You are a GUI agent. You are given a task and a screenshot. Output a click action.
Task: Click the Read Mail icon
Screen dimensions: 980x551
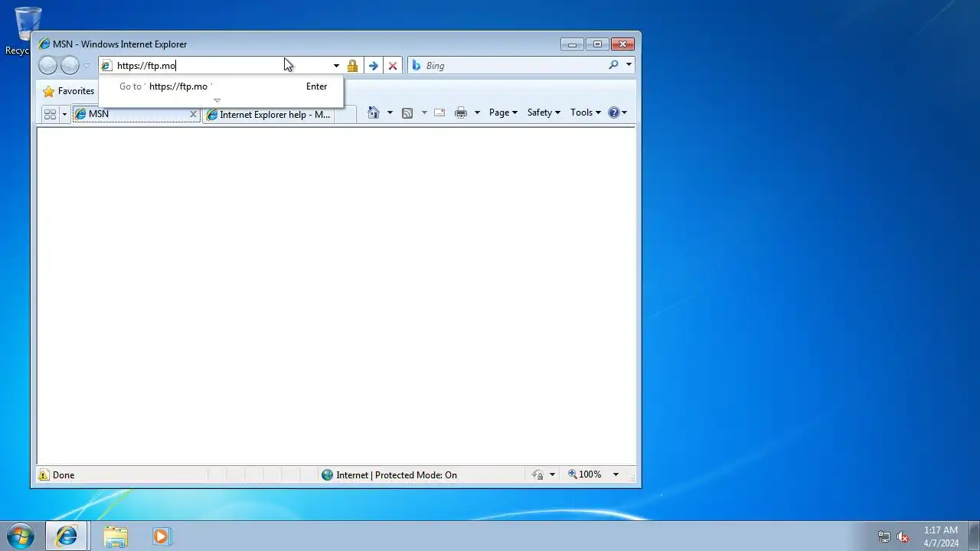click(x=439, y=112)
